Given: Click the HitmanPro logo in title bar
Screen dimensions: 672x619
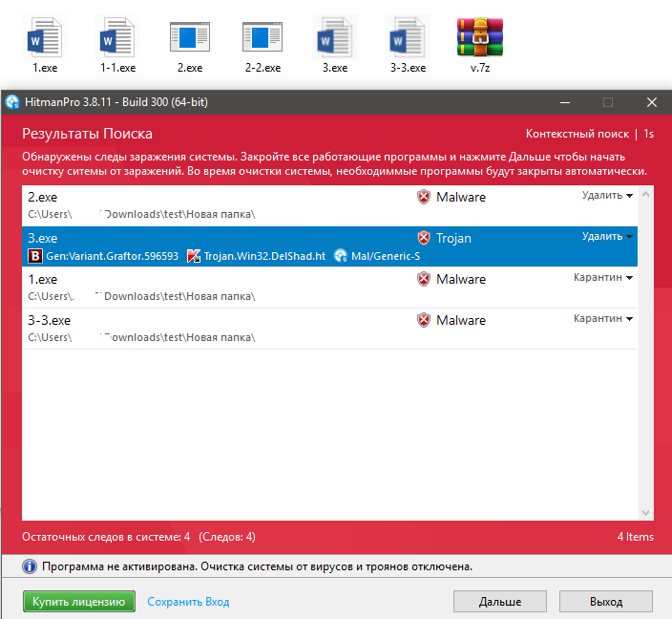Looking at the screenshot, I should point(12,102).
